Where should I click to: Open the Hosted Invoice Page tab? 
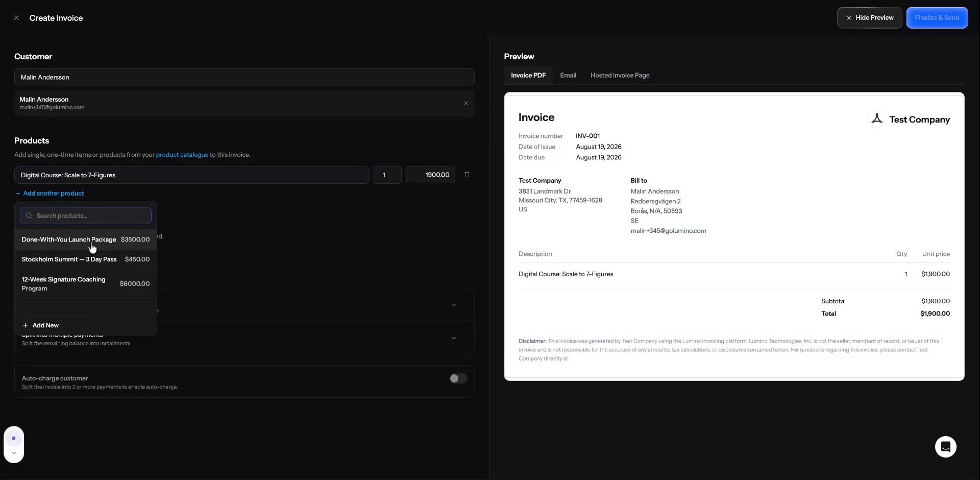(620, 75)
